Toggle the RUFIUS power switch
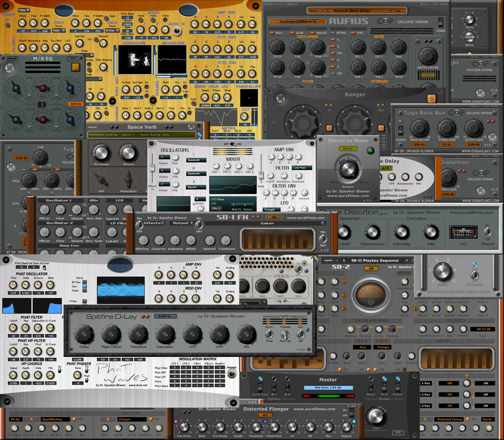Screen dimensions: 504x440 point(440,22)
